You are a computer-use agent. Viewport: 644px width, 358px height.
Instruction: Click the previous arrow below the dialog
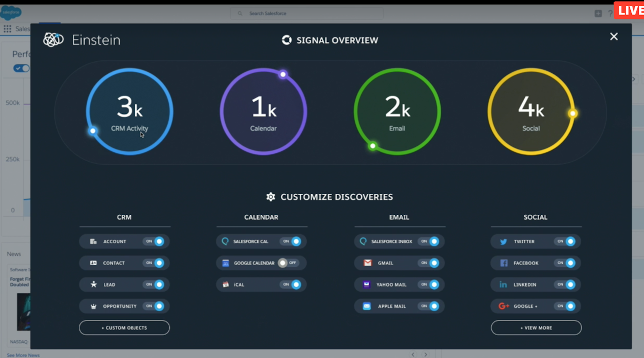click(x=413, y=354)
